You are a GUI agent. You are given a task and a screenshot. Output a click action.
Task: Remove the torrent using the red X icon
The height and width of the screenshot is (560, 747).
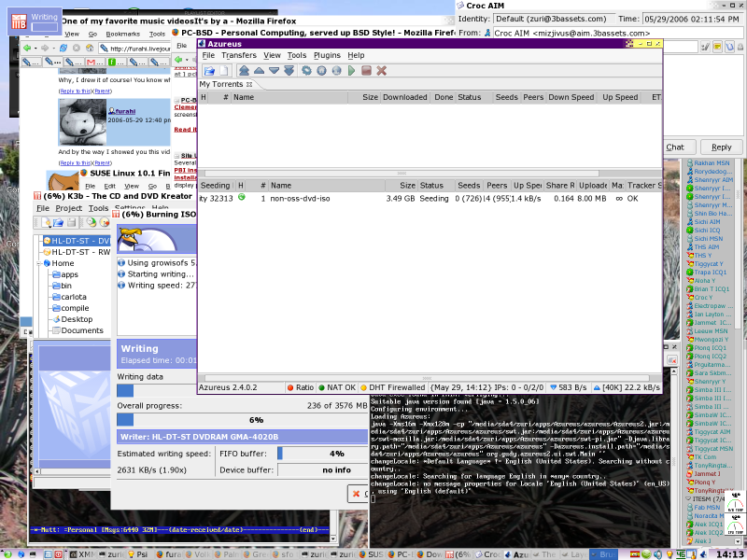(381, 70)
